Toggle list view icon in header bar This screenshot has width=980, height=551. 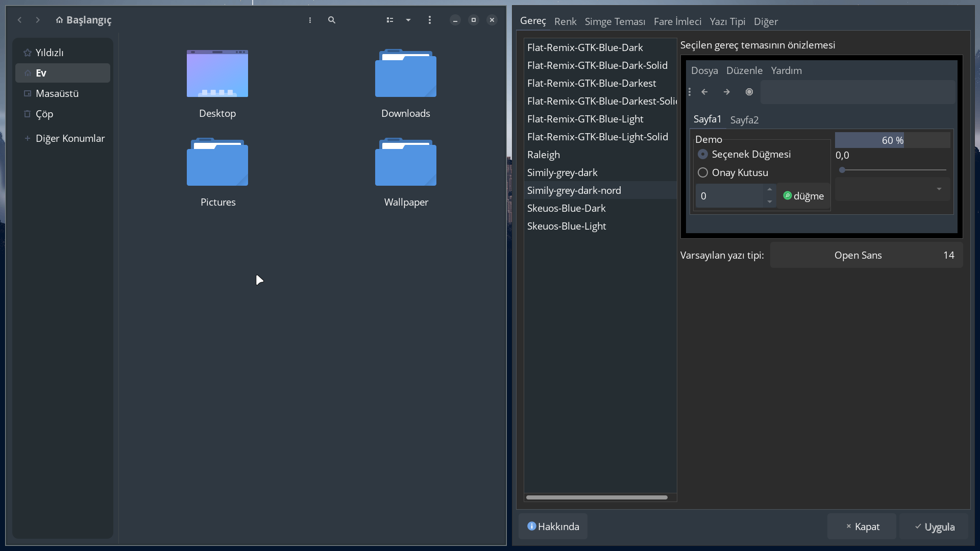click(x=390, y=20)
